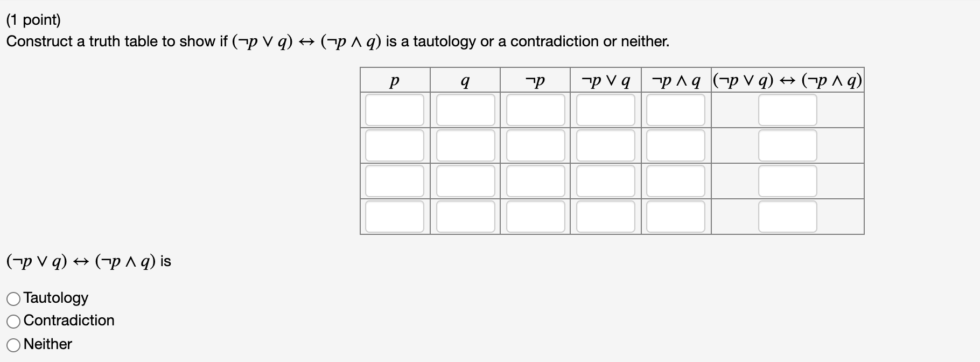The image size is (980, 362).
Task: Click last row input under p
Action: click(x=395, y=217)
